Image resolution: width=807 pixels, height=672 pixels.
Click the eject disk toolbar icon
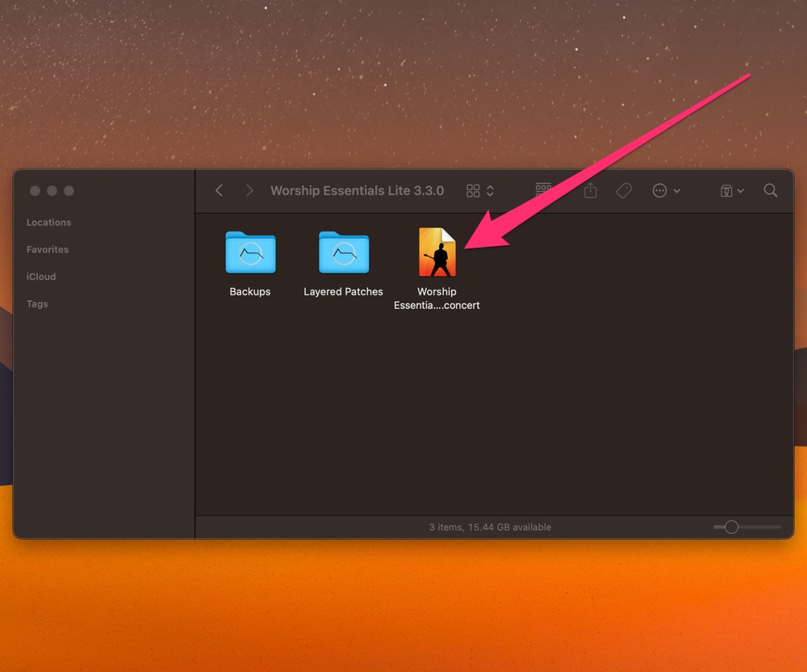pos(726,191)
